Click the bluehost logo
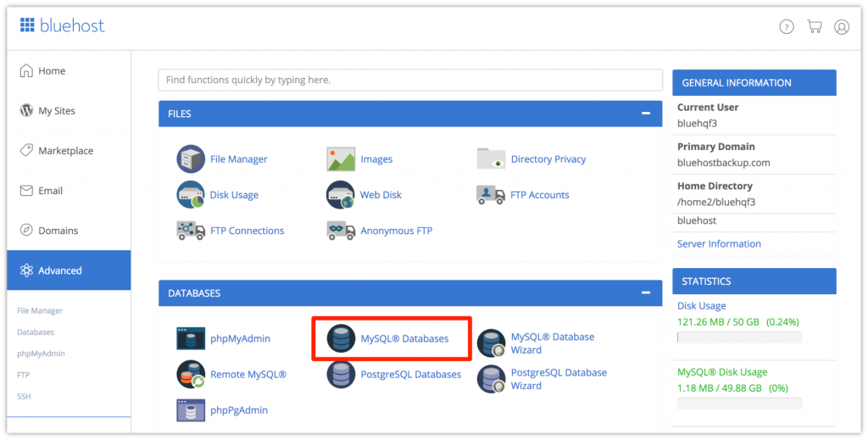The width and height of the screenshot is (868, 440). [x=62, y=25]
